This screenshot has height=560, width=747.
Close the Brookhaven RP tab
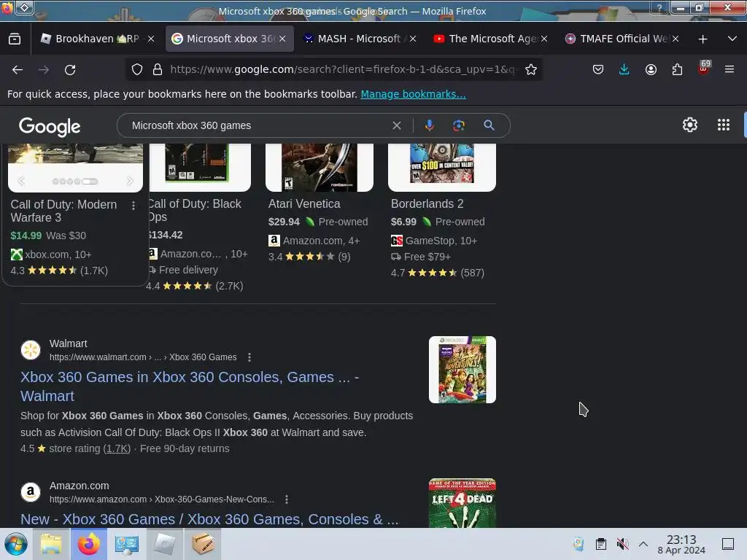tap(151, 39)
